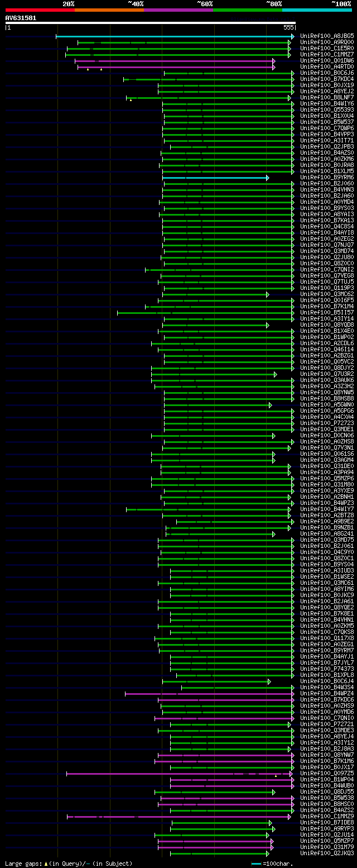The width and height of the screenshot is (357, 868).
Task: Open hit UniRef100_Q01DW6
Action: [327, 61]
